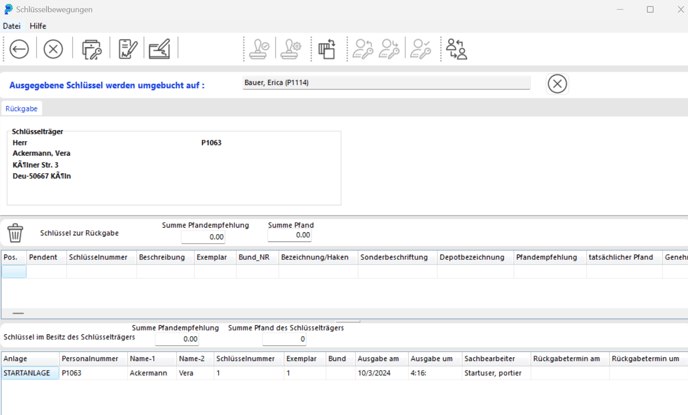Click Summe Pfand des Schlüsselträgers field

(284, 339)
